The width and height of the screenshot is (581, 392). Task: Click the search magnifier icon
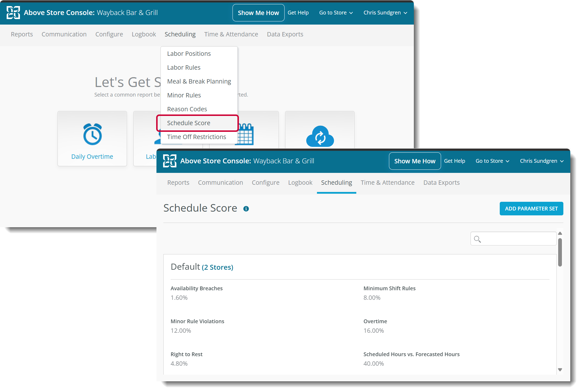[x=477, y=239]
